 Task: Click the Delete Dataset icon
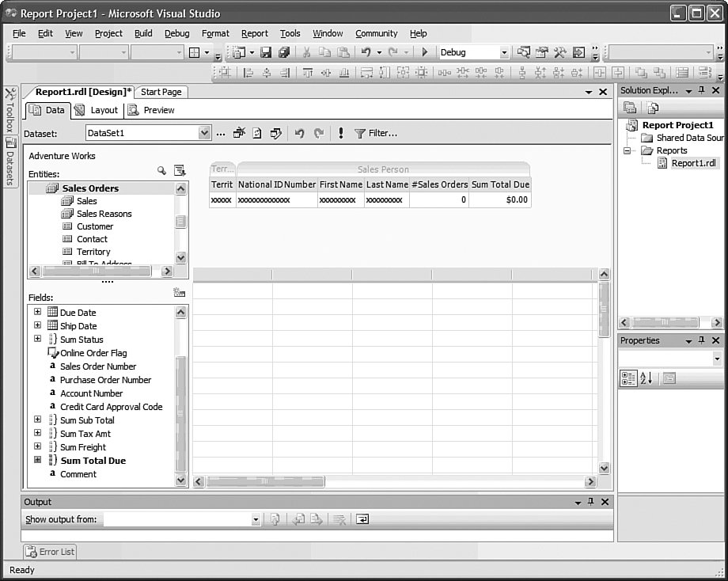(239, 133)
